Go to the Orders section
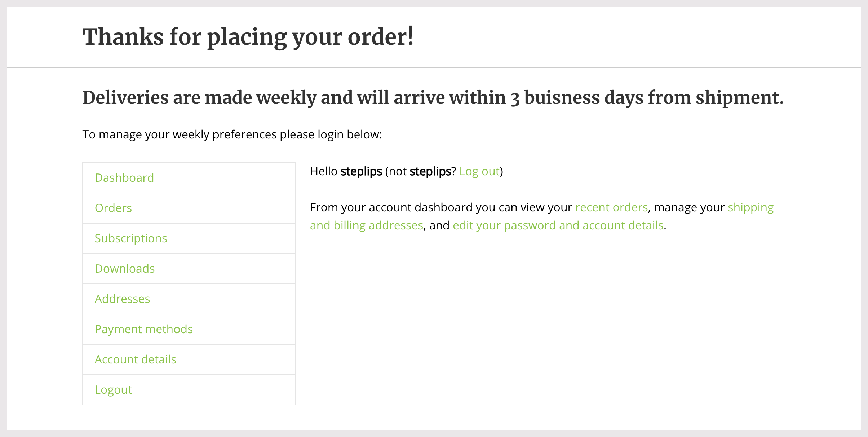Screen dimensions: 868x437 pyautogui.click(x=113, y=208)
